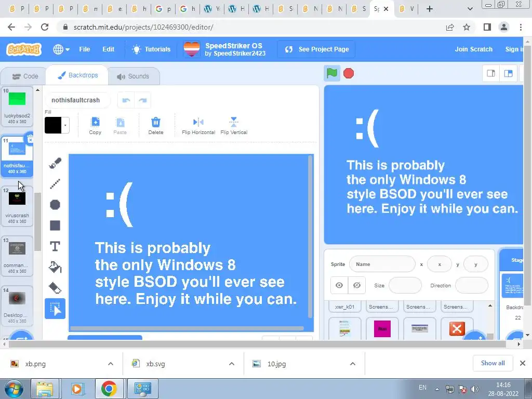Click the black Fill color swatch

click(53, 125)
